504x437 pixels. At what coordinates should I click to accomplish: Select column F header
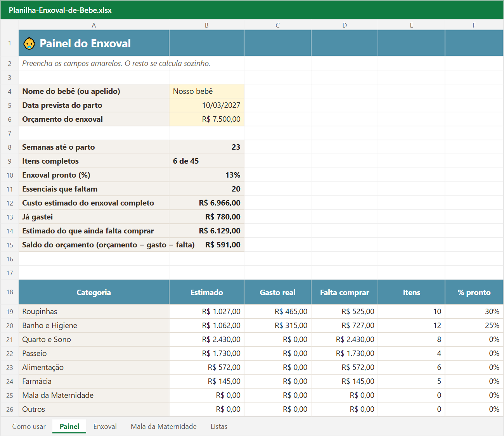[474, 25]
